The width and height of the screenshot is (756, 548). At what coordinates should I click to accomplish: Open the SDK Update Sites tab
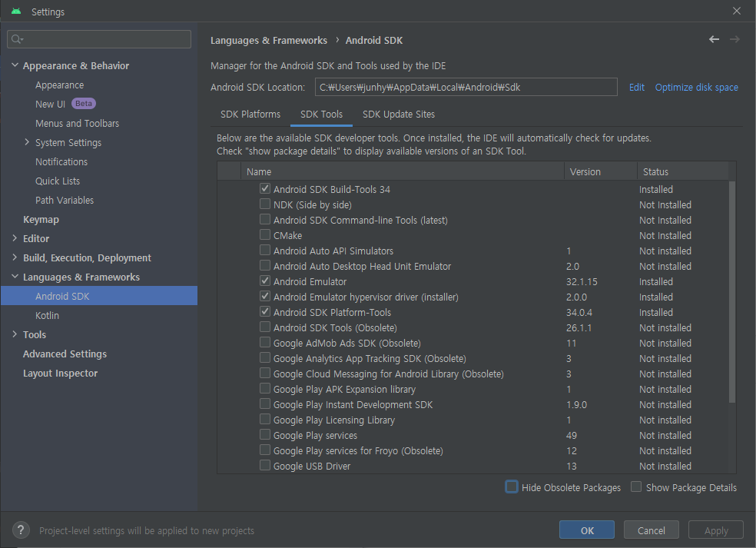click(398, 115)
